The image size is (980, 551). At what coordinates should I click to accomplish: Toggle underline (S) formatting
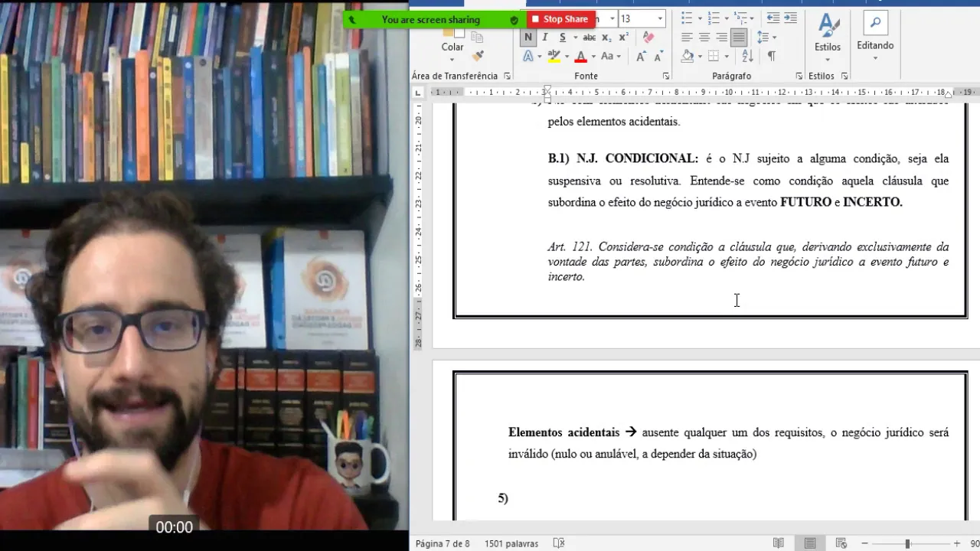click(x=563, y=37)
